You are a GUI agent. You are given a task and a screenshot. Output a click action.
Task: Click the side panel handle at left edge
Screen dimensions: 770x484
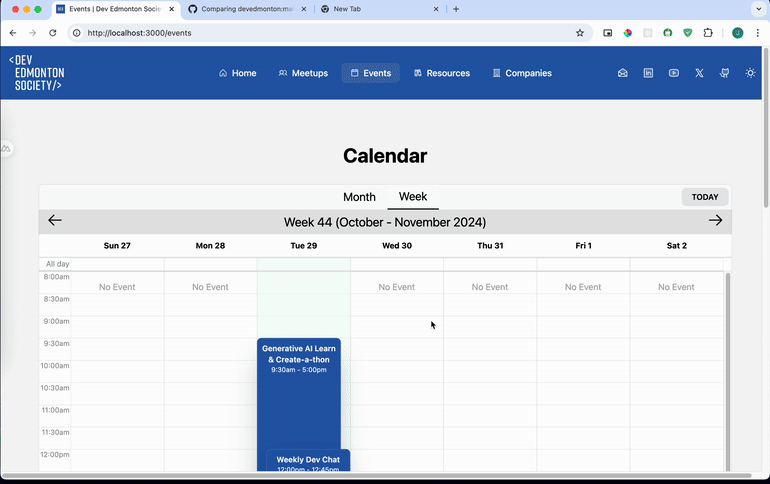6,148
